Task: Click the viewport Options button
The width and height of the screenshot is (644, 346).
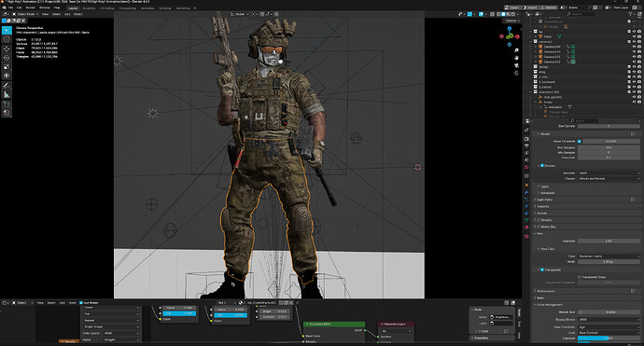Action: [x=512, y=21]
